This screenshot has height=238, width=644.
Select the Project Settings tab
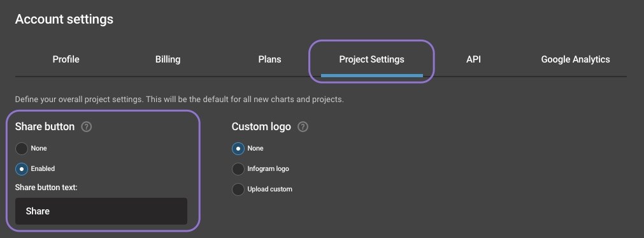(372, 59)
